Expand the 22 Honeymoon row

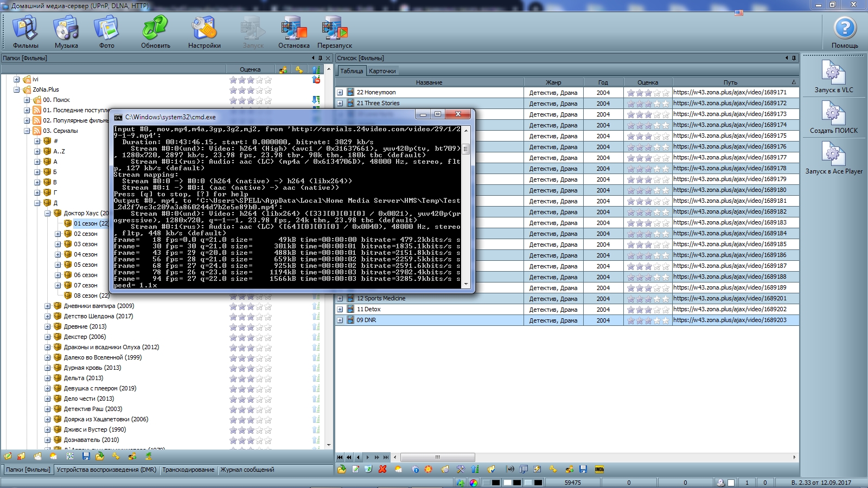click(340, 93)
